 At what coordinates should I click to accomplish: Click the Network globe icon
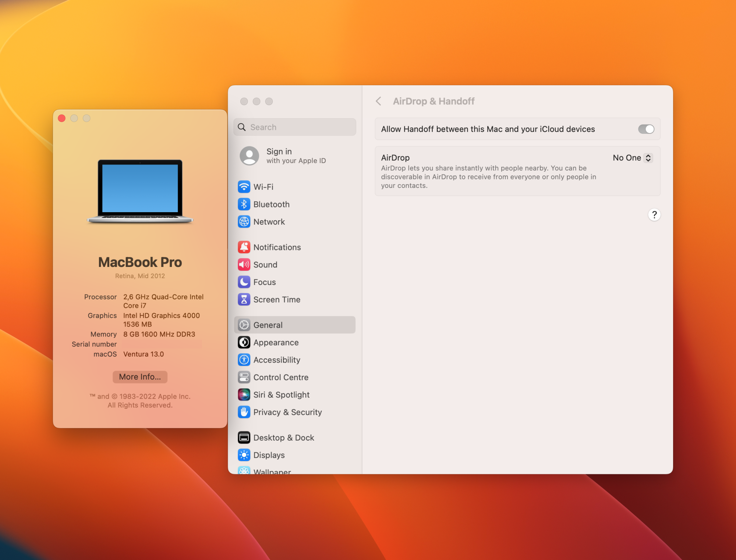point(244,222)
